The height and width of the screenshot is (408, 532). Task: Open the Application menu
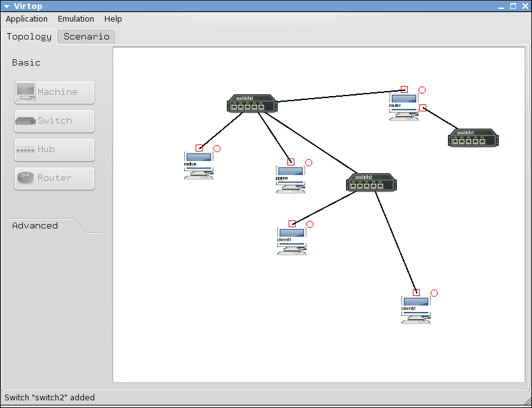point(27,19)
